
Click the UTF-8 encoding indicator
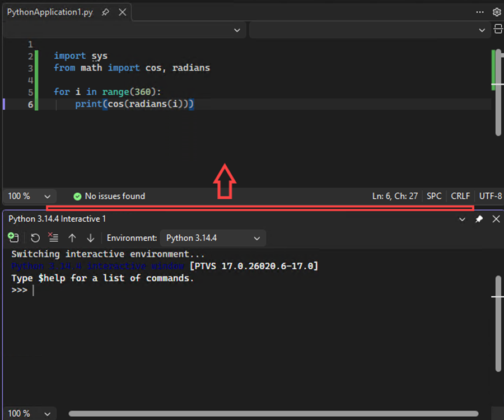(x=491, y=196)
